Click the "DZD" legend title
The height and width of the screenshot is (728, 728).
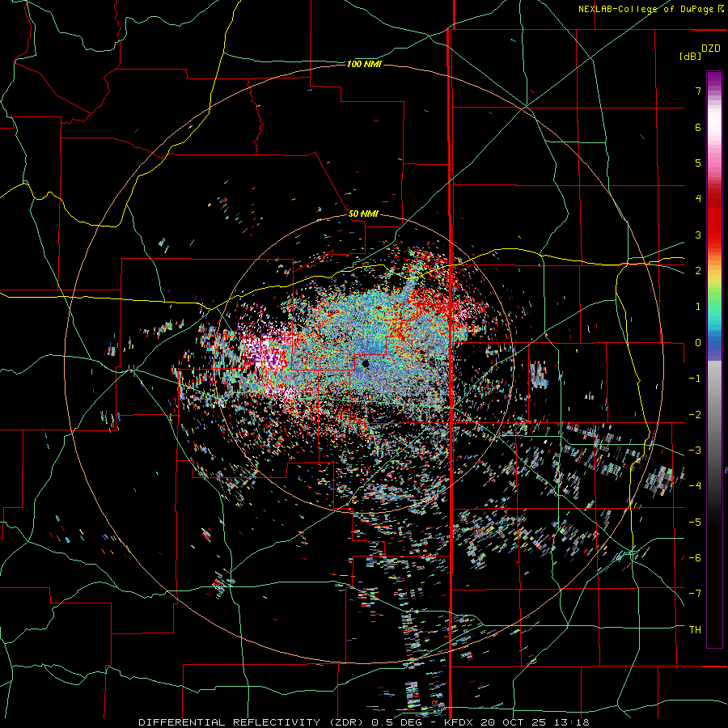pyautogui.click(x=711, y=49)
